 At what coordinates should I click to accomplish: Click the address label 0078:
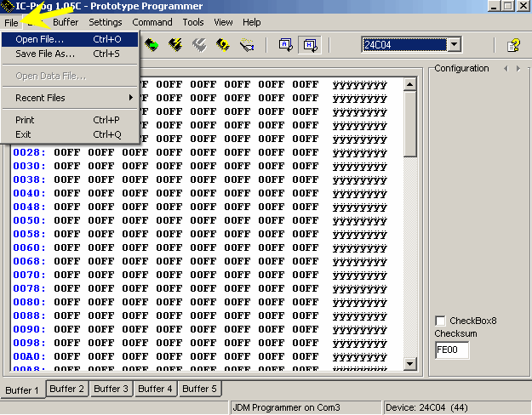click(29, 288)
